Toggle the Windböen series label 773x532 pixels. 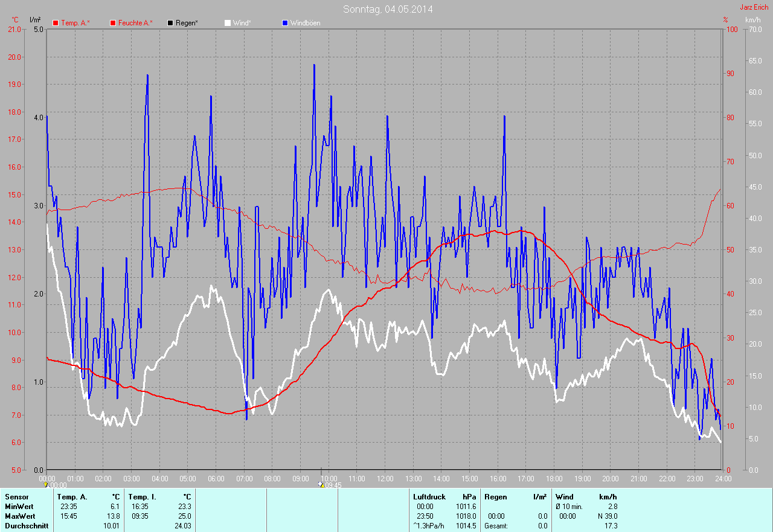(x=306, y=23)
